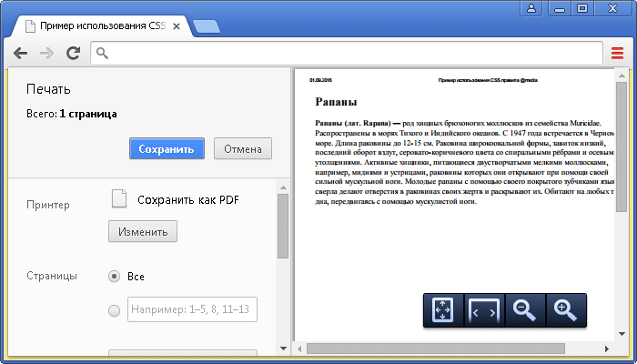Screen dimensions: 637x364
Task: Click preview header title 'Пример использования CSS правила @media'
Action: pyautogui.click(x=488, y=80)
